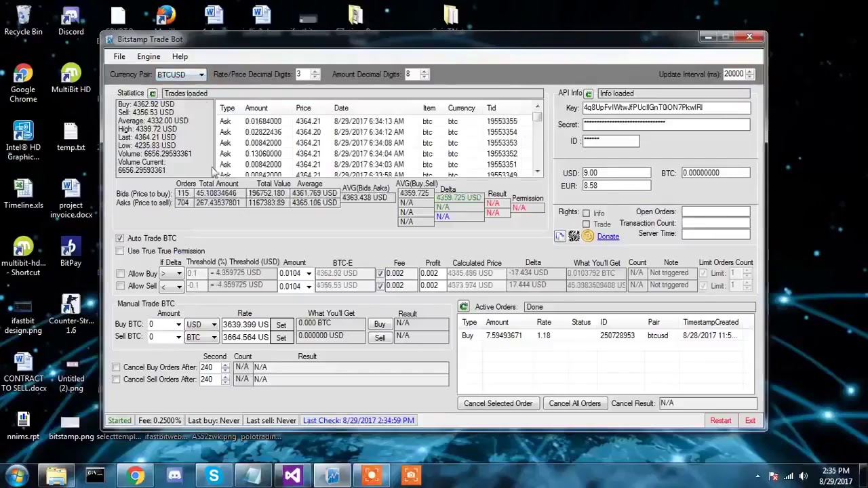Click the Restart link
868x488 pixels.
pyautogui.click(x=721, y=420)
